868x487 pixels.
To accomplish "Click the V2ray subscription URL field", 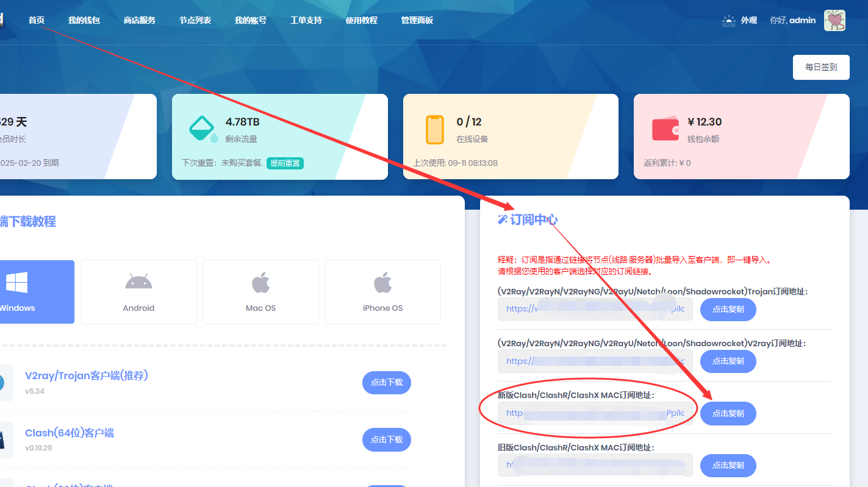I will coord(595,361).
